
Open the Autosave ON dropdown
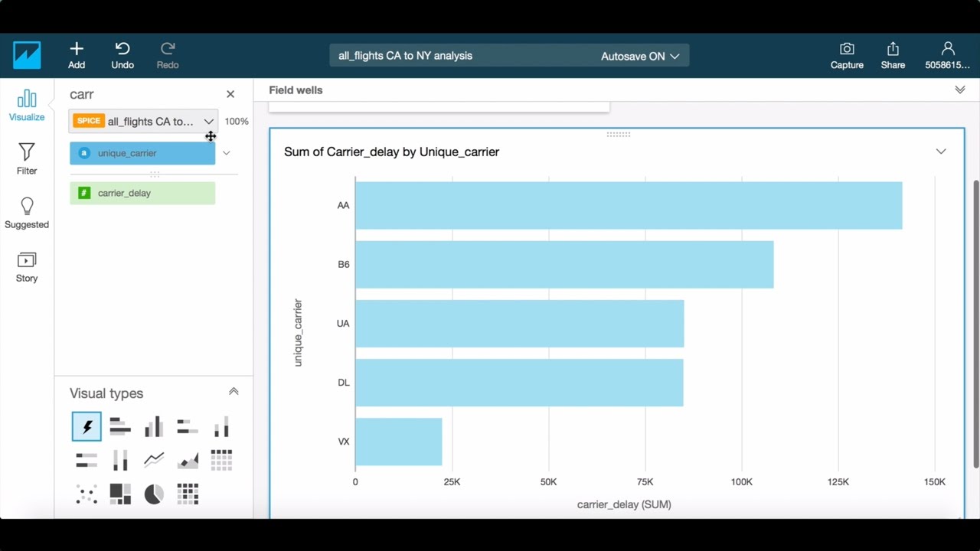click(640, 56)
